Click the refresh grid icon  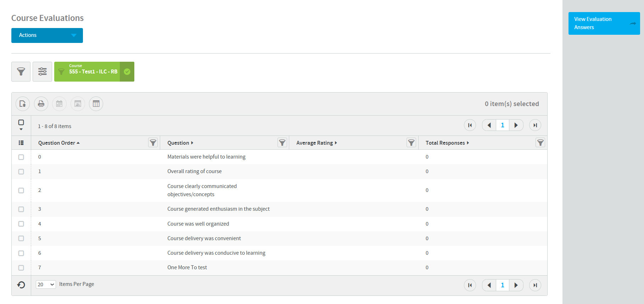pyautogui.click(x=21, y=285)
